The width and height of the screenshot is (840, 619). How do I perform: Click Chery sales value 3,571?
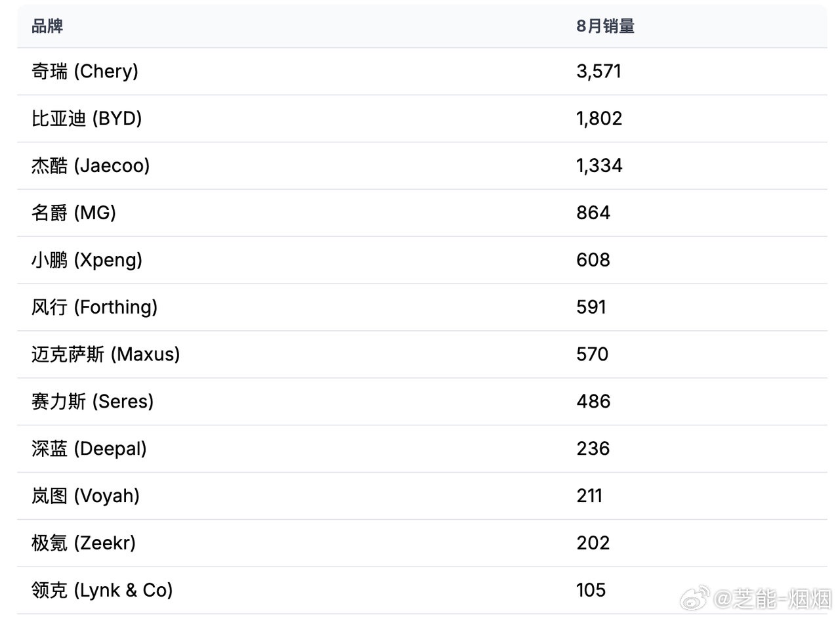598,72
